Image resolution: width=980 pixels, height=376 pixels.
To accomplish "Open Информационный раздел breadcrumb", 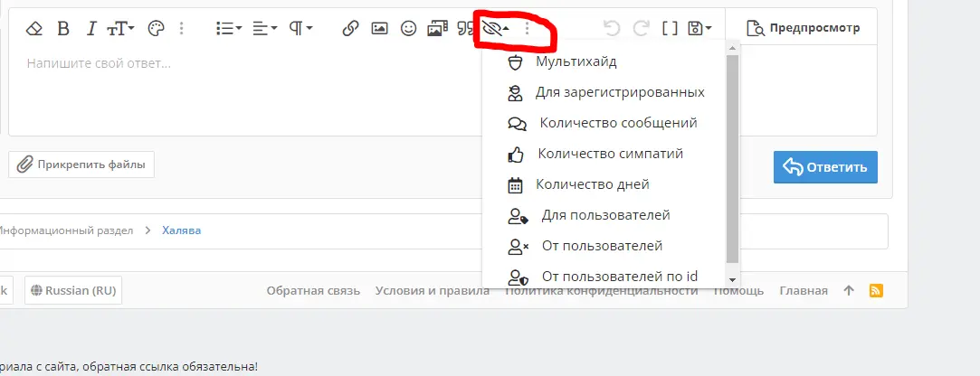I will pos(65,230).
